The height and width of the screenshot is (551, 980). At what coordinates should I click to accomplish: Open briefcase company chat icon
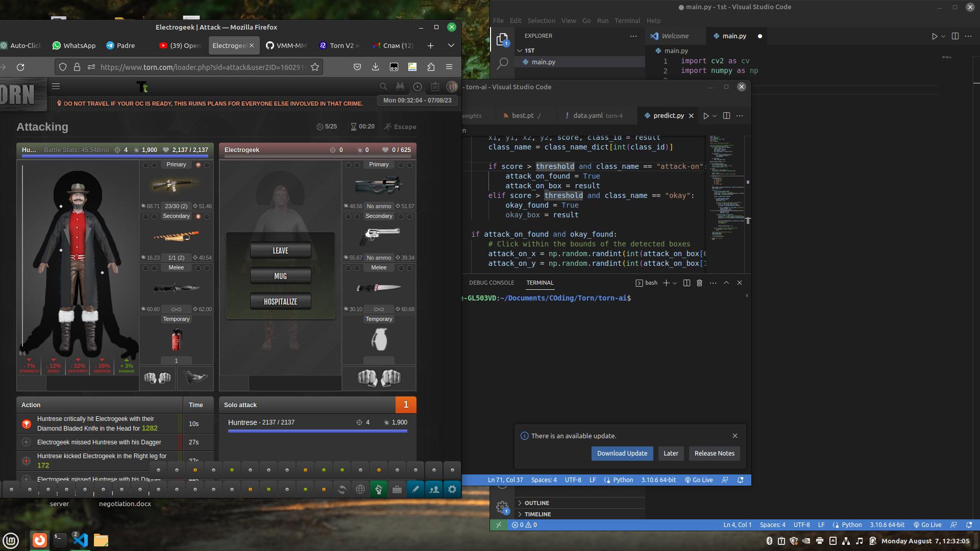[397, 489]
